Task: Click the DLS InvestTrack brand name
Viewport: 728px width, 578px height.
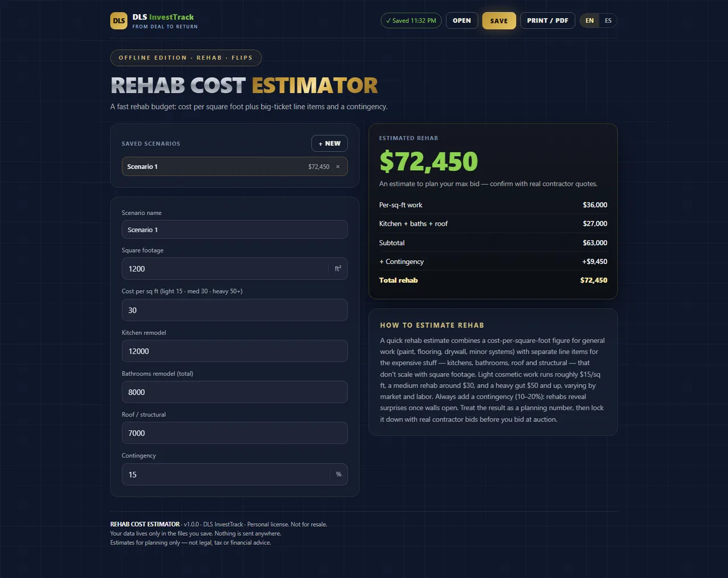Action: click(x=163, y=17)
